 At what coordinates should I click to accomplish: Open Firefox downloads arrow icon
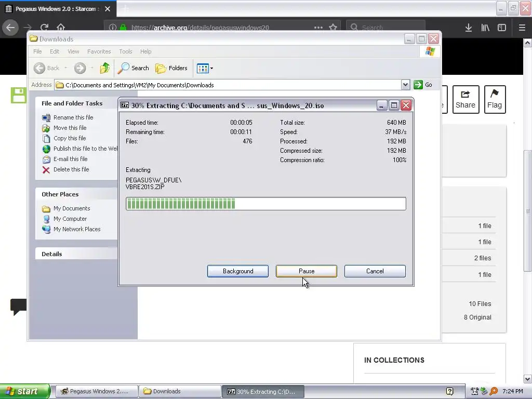pos(469,28)
